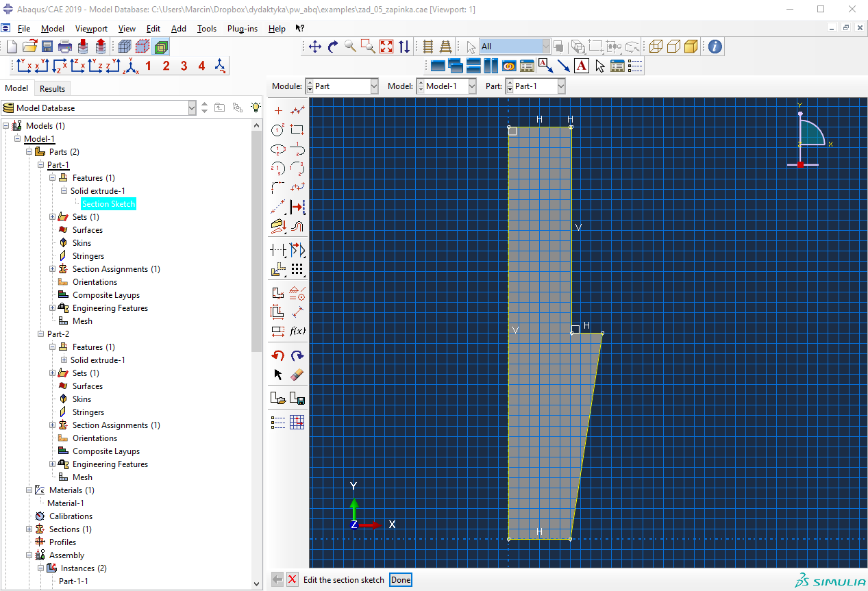Toggle shaded render style
Viewport: 868px width, 591px height.
click(x=691, y=47)
